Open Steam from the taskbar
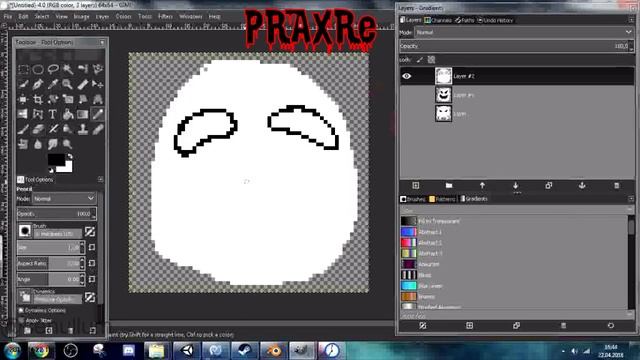Viewport: 640px width, 360px height. click(x=245, y=350)
